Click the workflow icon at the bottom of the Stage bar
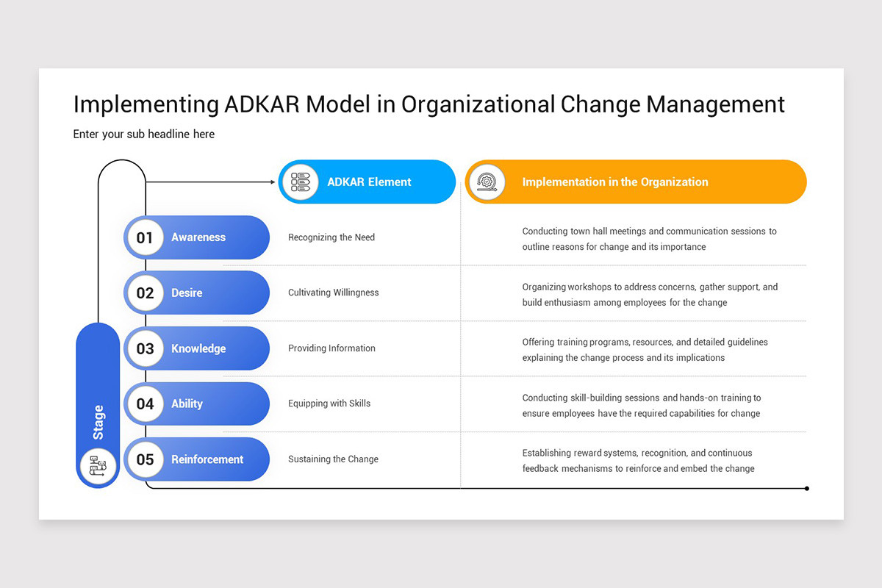The image size is (882, 588). tap(98, 465)
